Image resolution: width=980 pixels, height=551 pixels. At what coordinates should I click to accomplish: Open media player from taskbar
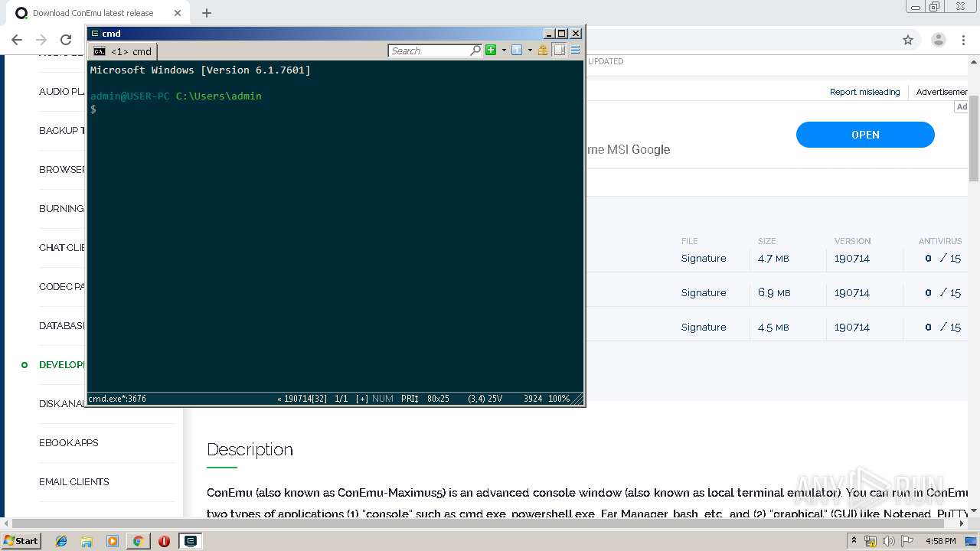point(113,540)
